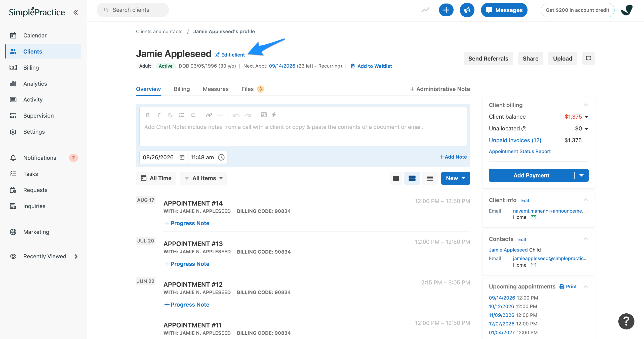
Task: Open announcements megaphone icon
Action: [x=467, y=10]
